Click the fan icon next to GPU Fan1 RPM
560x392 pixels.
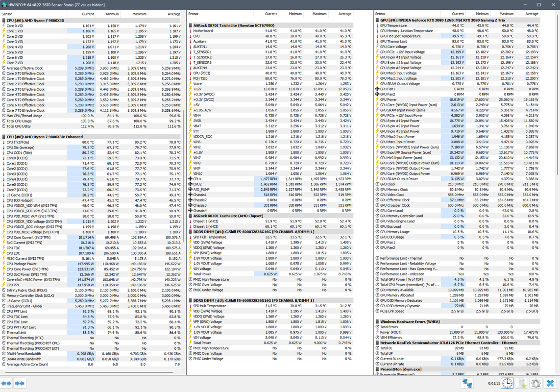378,89
